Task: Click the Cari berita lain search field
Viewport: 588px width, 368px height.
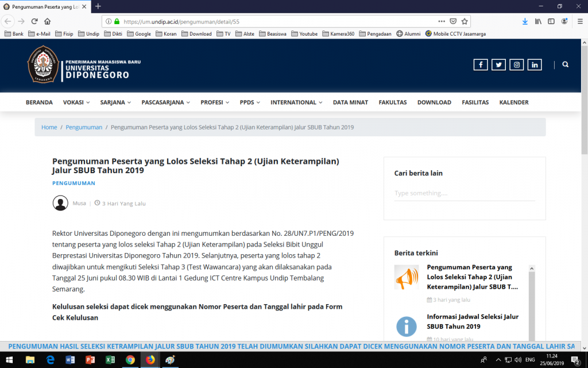Action: point(464,193)
